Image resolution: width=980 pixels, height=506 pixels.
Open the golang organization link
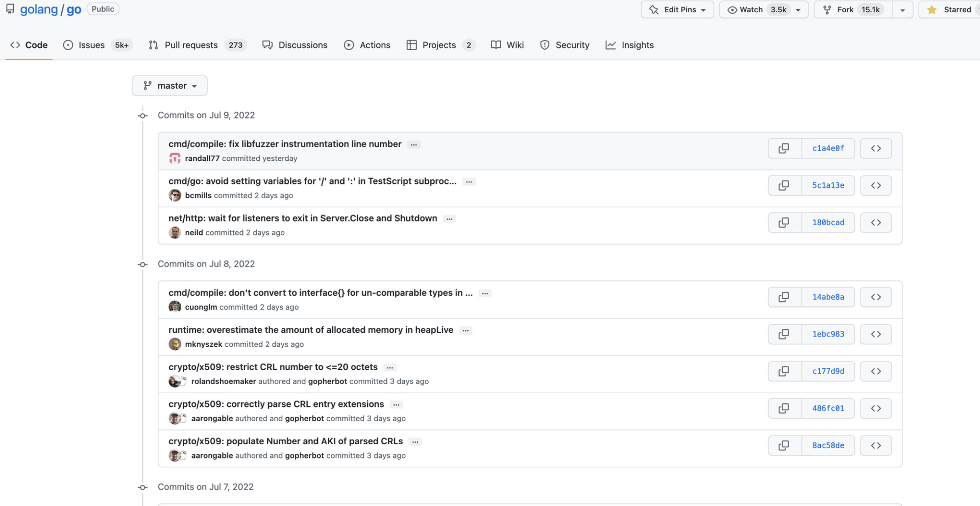[39, 9]
